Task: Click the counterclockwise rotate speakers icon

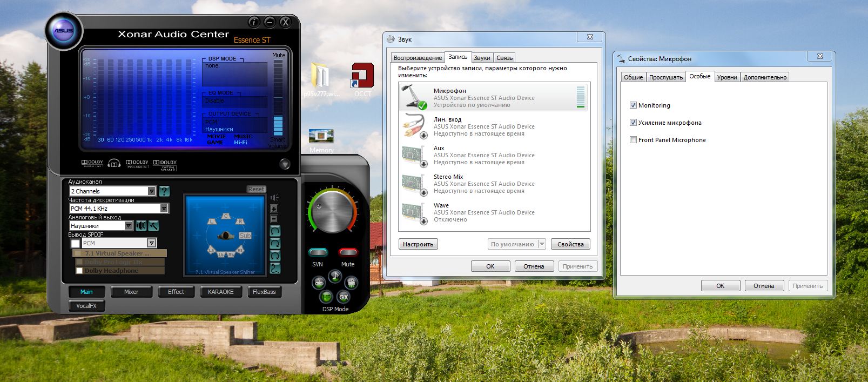Action: 275,232
